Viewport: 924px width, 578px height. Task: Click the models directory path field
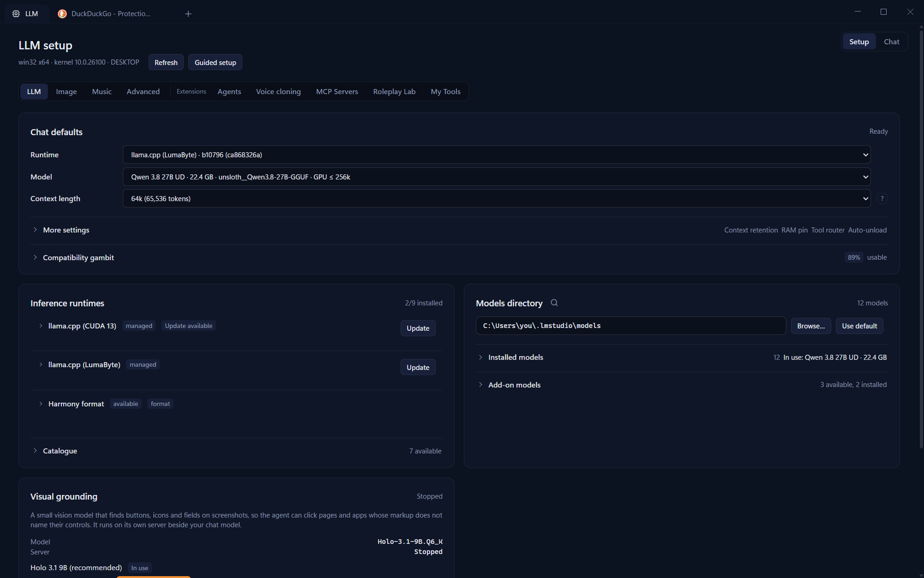click(631, 326)
